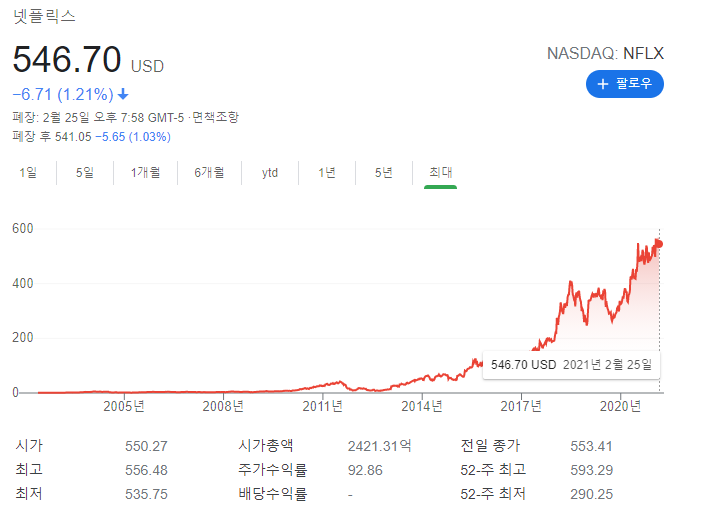Screen dimensions: 709x515
Task: Click the 200 y-axis label
Action: pyautogui.click(x=23, y=337)
